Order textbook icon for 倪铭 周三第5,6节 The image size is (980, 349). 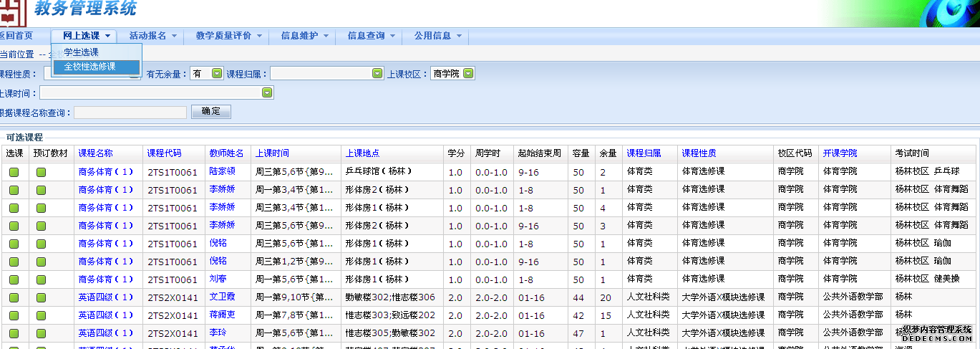tap(42, 244)
